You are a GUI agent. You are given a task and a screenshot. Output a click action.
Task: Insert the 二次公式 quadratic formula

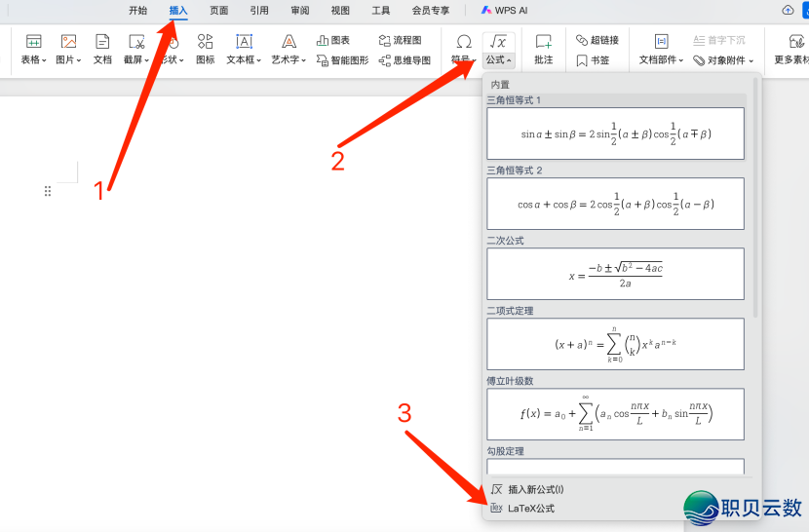click(615, 274)
